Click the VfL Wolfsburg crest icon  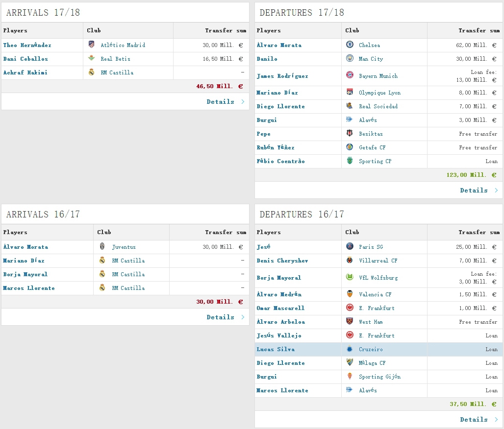point(350,277)
